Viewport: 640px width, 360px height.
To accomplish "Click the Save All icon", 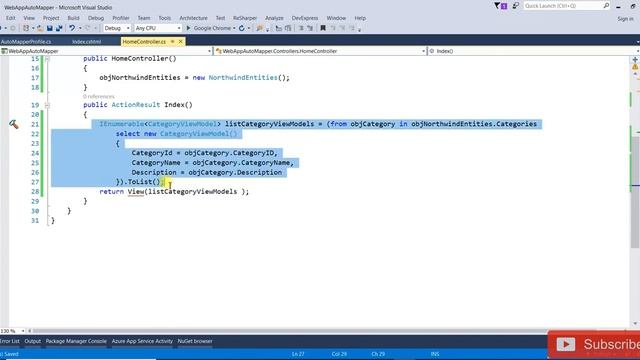I will click(x=59, y=28).
